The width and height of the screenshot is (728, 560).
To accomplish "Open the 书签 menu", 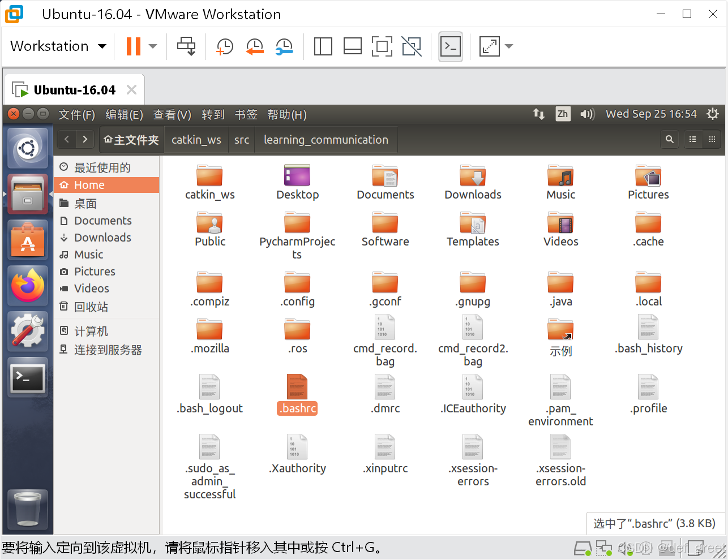I will pos(246,115).
